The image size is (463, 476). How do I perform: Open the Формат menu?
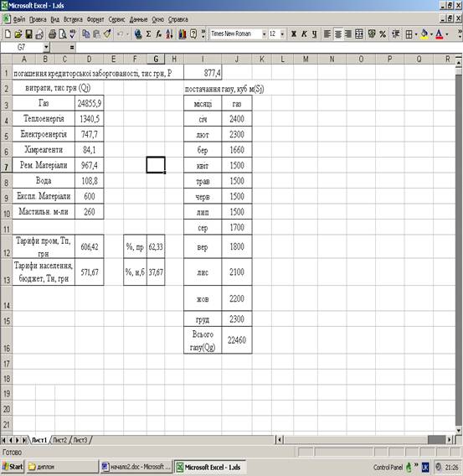[x=95, y=20]
